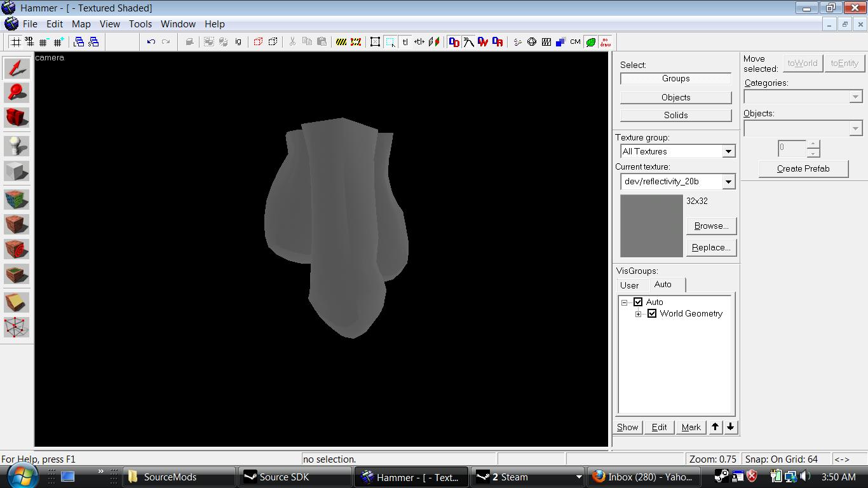Toggle the World Geometry visibility checkbox

click(652, 313)
